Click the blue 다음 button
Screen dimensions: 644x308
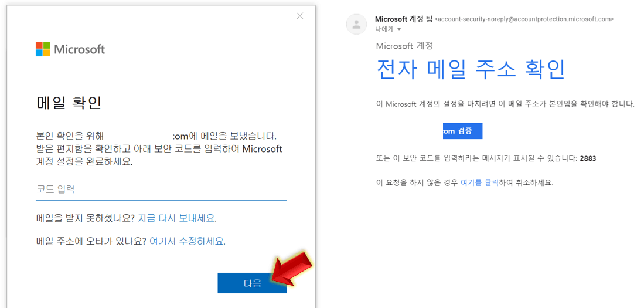tap(252, 283)
